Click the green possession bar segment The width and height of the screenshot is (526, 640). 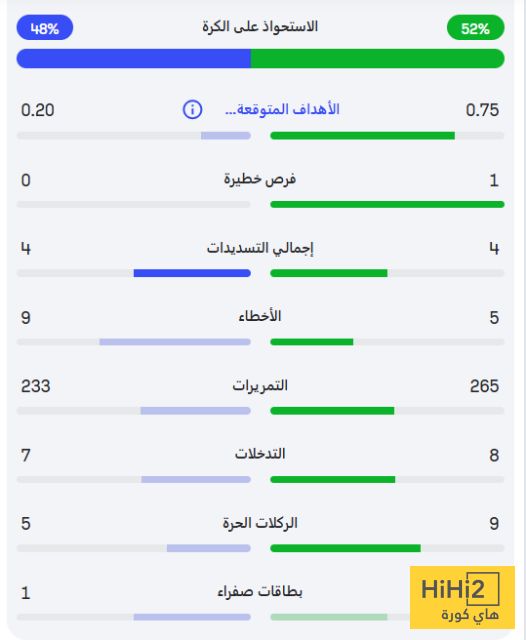coord(377,58)
